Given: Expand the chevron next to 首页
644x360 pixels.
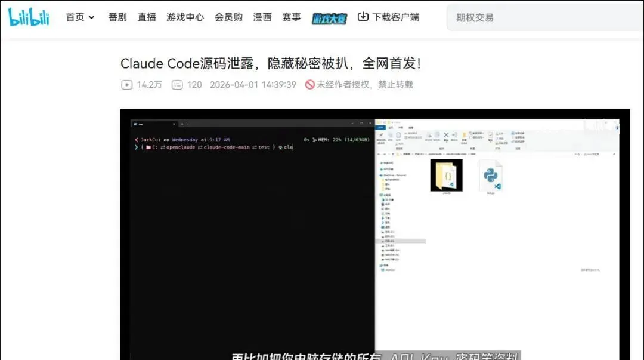Looking at the screenshot, I should [92, 17].
